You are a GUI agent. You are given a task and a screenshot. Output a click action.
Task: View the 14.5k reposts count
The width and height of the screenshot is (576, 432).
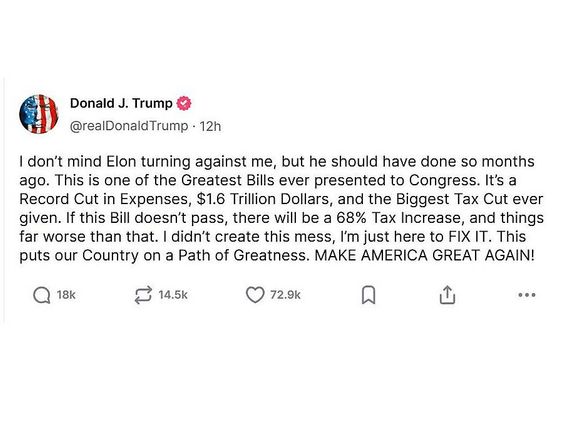pyautogui.click(x=173, y=295)
